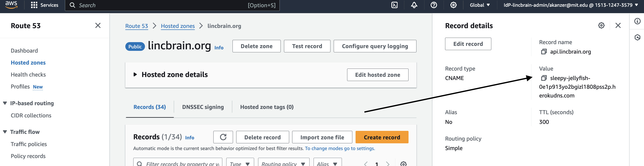Click the Create record button
The image size is (644, 166).
point(382,137)
